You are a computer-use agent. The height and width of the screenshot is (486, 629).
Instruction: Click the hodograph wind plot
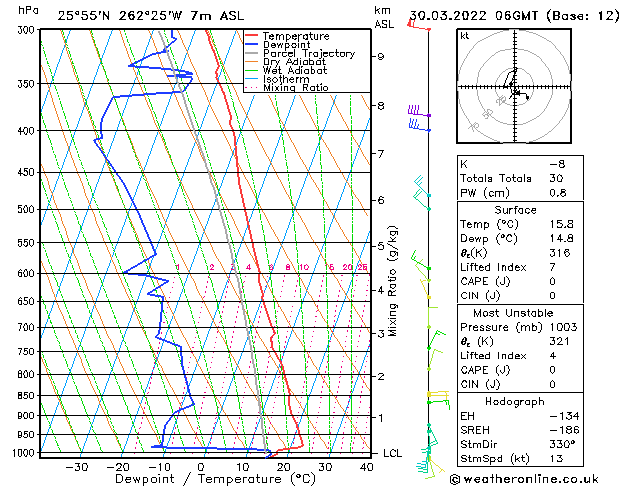(514, 86)
